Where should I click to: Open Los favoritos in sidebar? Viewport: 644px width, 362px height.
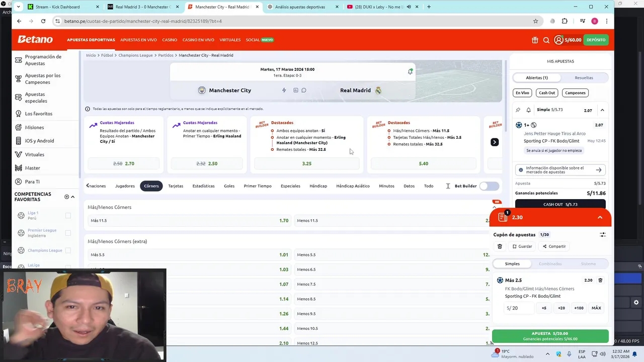point(39,114)
